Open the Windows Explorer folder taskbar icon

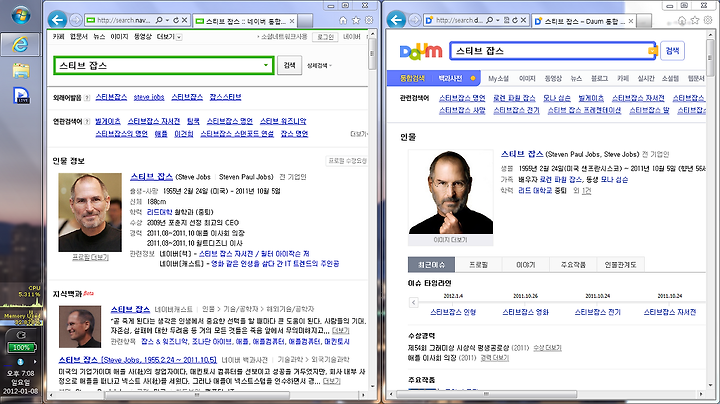(x=21, y=70)
